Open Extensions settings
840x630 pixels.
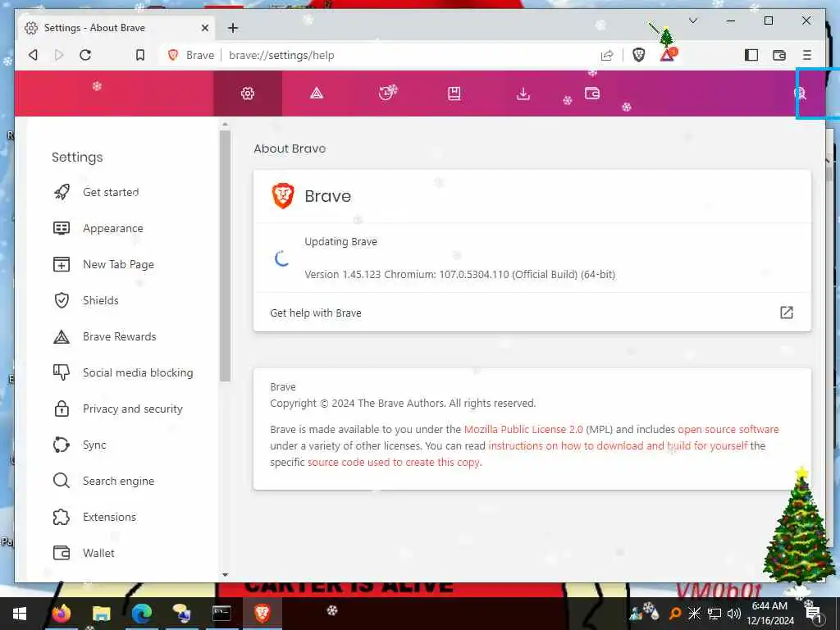click(x=109, y=517)
